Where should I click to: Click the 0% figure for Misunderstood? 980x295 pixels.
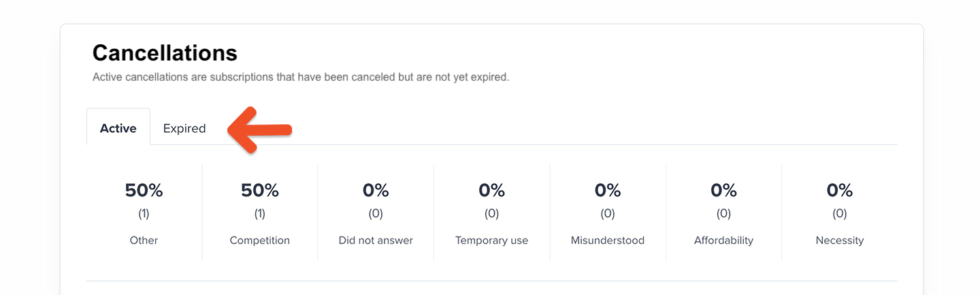tap(608, 191)
